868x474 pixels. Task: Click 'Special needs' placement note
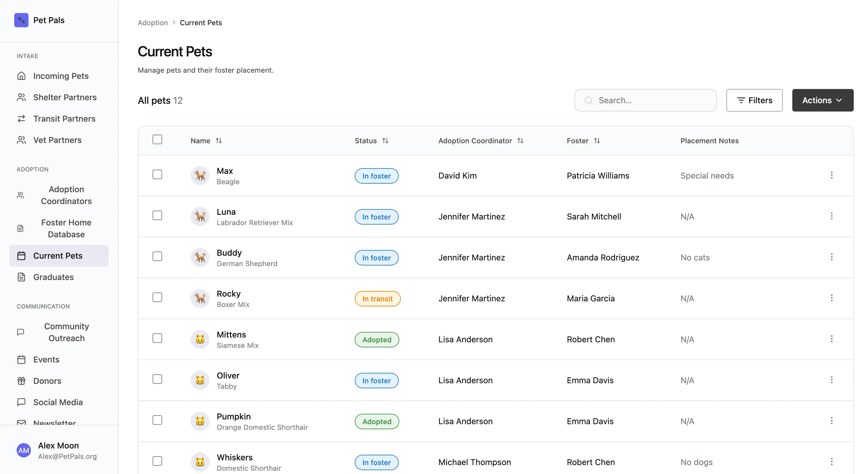(x=707, y=176)
